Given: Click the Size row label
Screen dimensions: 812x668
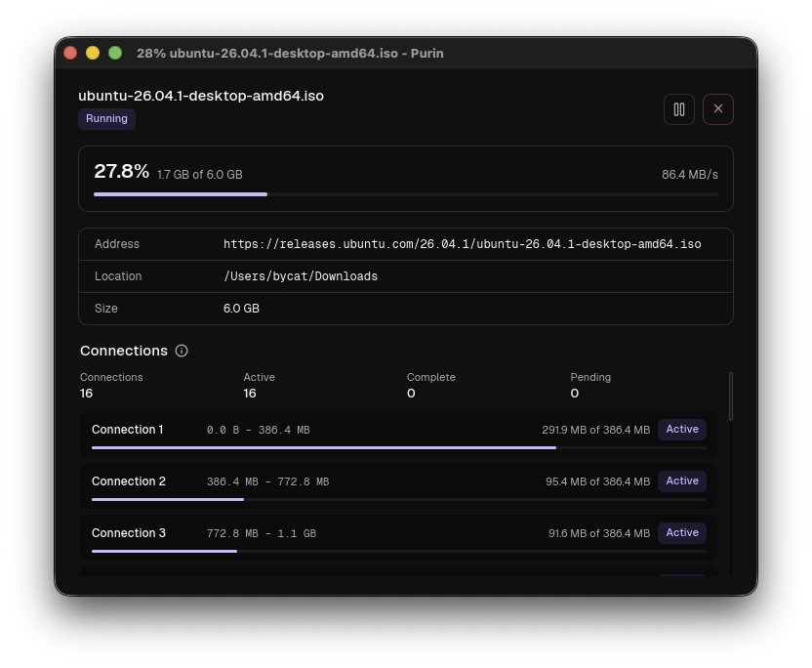Looking at the screenshot, I should [106, 309].
